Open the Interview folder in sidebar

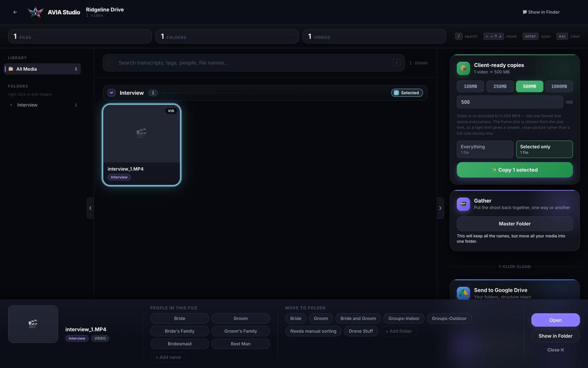[x=42, y=105]
